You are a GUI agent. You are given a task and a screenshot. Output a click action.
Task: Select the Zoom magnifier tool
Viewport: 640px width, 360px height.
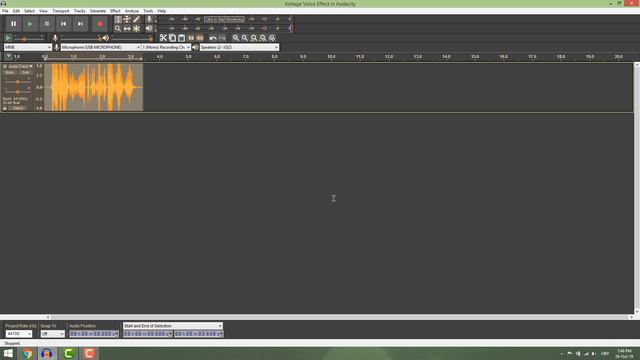coord(118,29)
